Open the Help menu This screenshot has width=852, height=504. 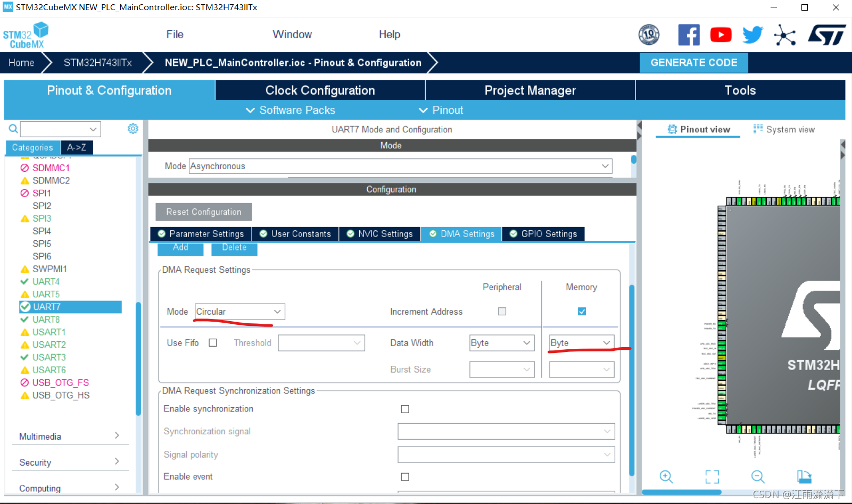(390, 35)
